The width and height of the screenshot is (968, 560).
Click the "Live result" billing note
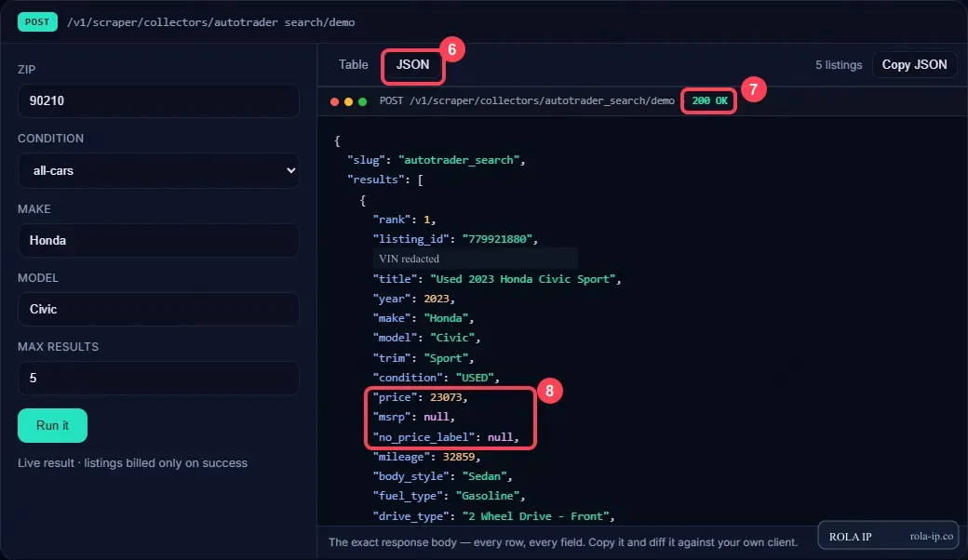click(132, 463)
